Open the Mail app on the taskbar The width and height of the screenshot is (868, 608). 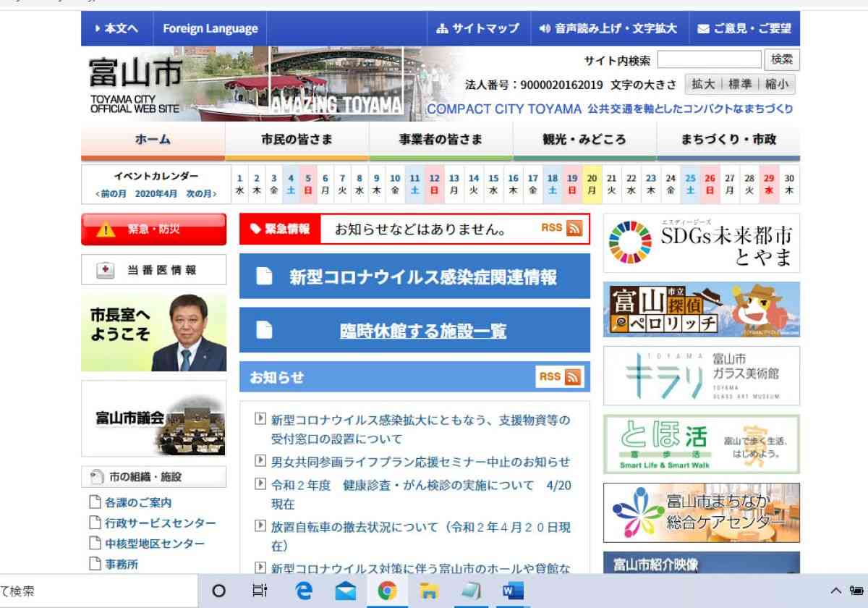(346, 591)
